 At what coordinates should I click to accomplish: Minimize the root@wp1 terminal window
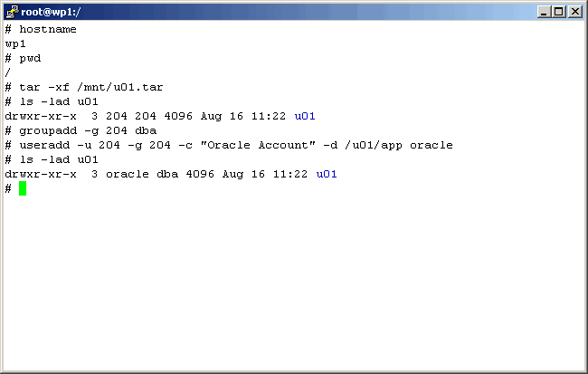tap(544, 12)
